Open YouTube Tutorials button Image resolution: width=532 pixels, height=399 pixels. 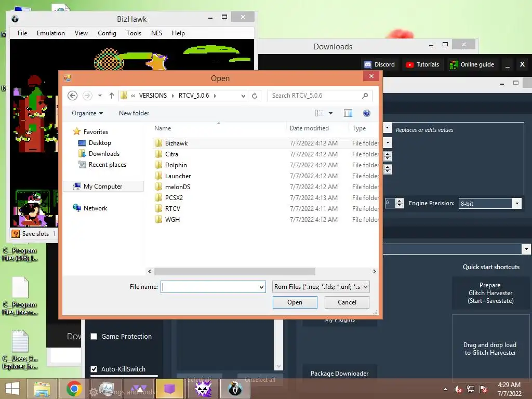422,64
